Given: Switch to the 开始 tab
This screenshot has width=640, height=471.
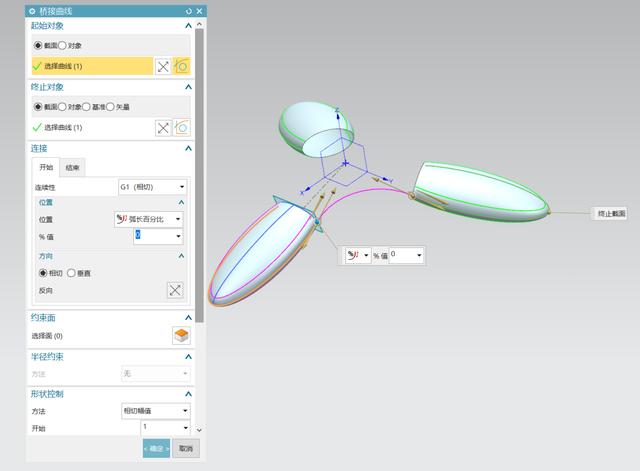Looking at the screenshot, I should 46,167.
